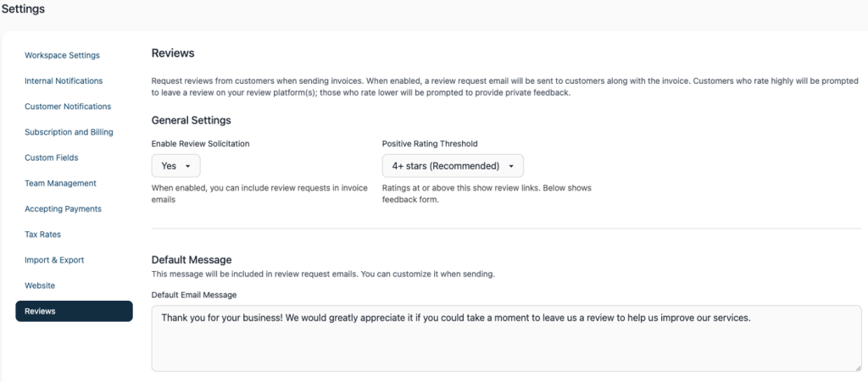Click the Settings page title

pyautogui.click(x=23, y=9)
